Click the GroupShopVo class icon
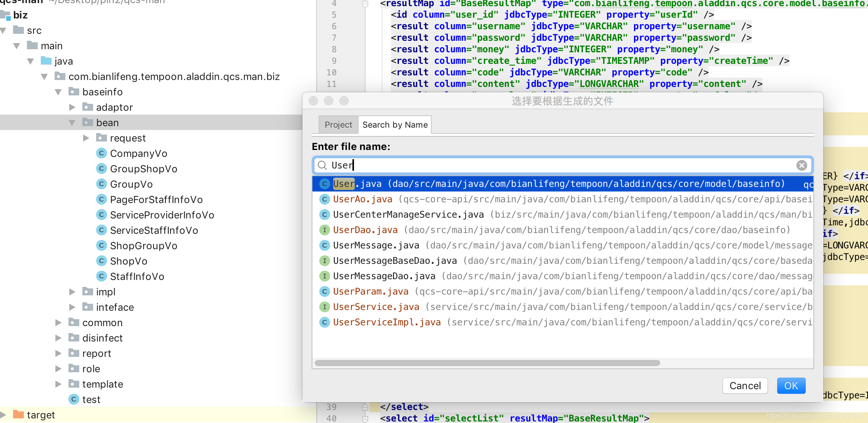The height and width of the screenshot is (423, 868). [x=101, y=168]
